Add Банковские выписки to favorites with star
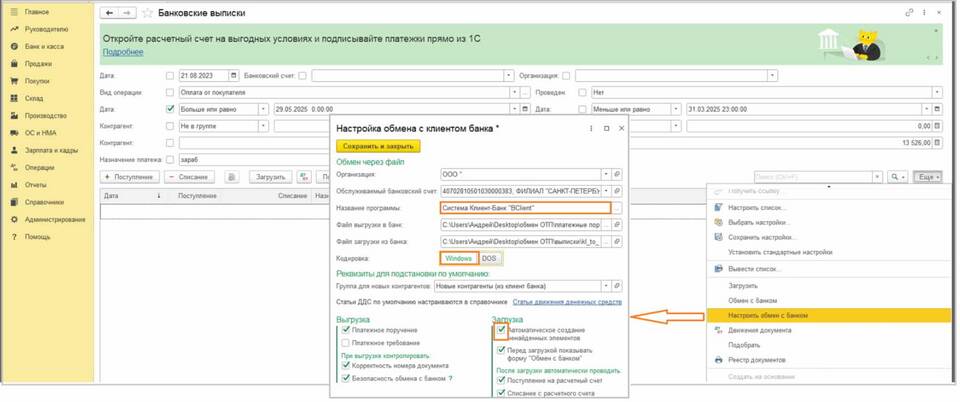 [147, 13]
